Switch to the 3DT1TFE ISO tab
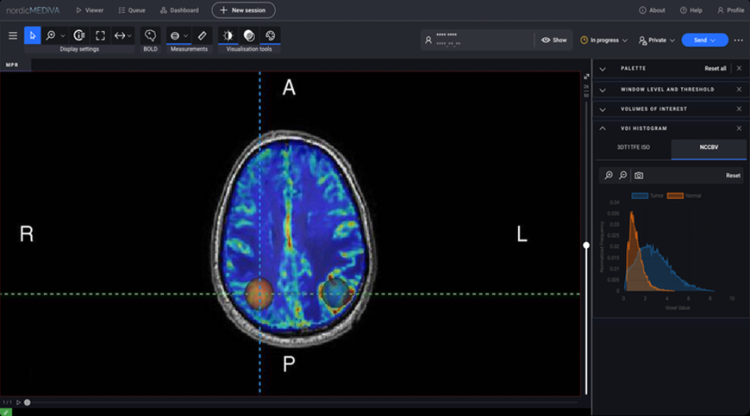Image resolution: width=750 pixels, height=416 pixels. click(x=633, y=148)
